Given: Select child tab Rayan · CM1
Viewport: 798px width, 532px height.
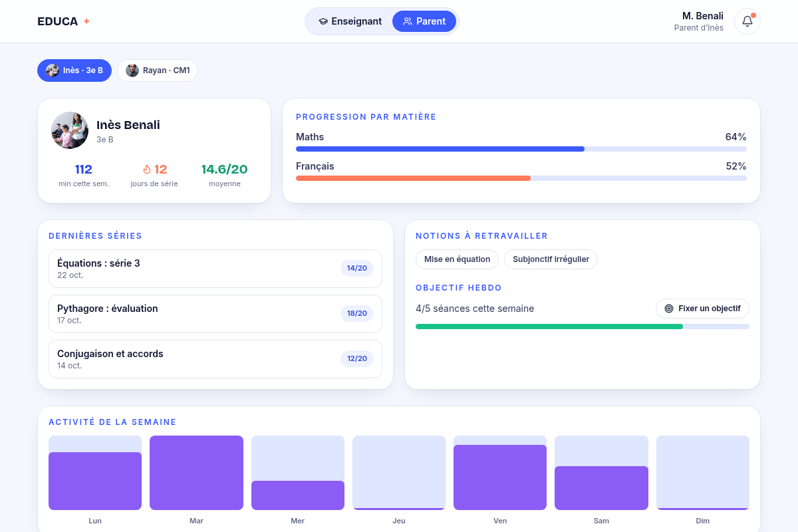Looking at the screenshot, I should coord(158,70).
